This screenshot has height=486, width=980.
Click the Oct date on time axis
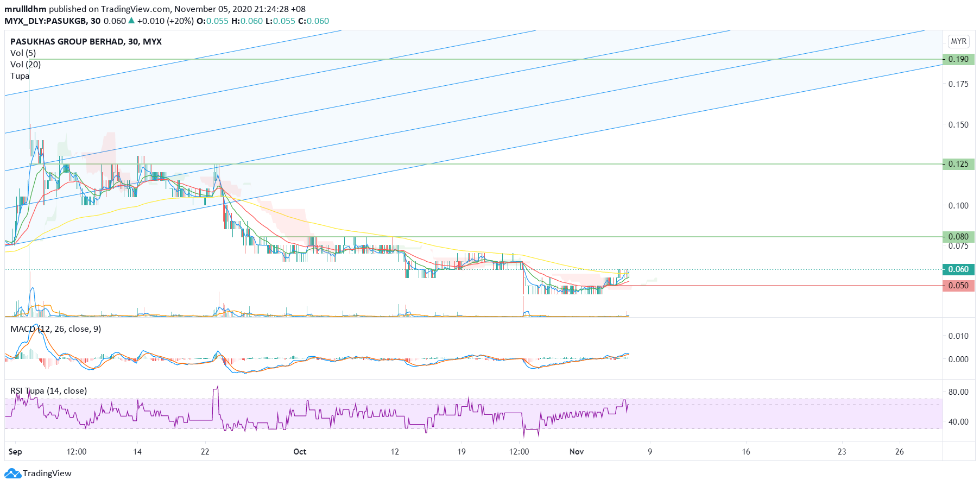coord(300,452)
